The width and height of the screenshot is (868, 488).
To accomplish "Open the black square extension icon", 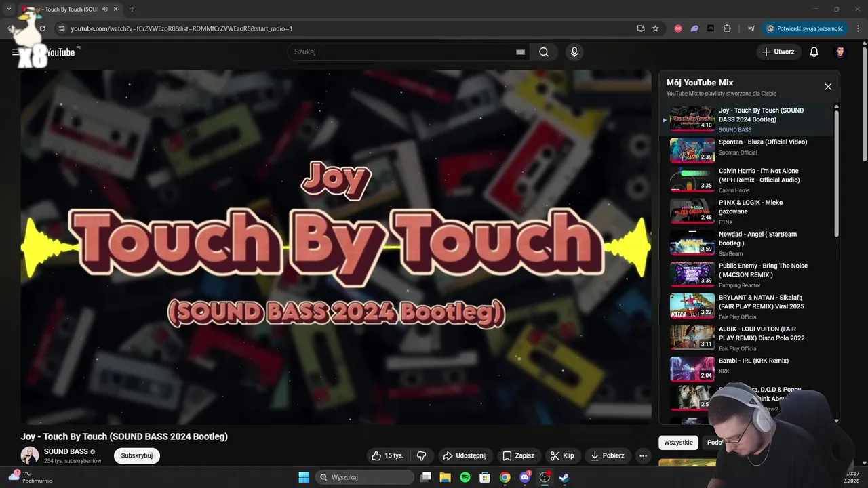I will coord(711,28).
